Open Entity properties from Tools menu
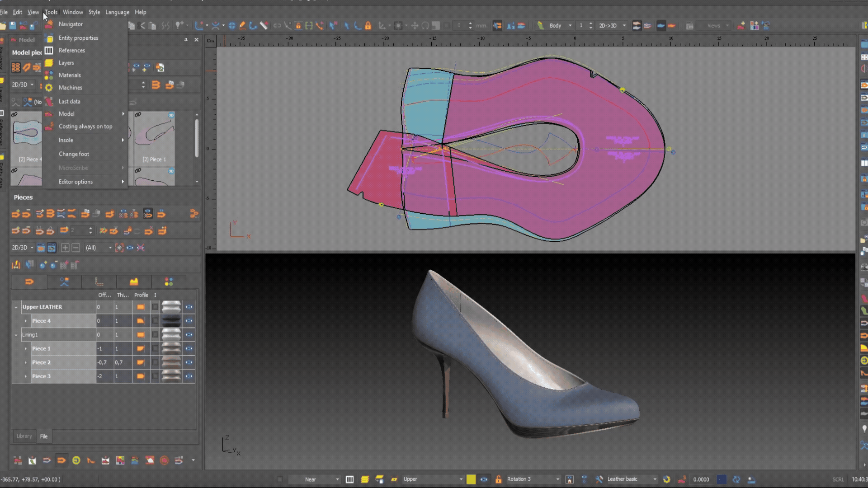The width and height of the screenshot is (868, 488). click(x=78, y=38)
